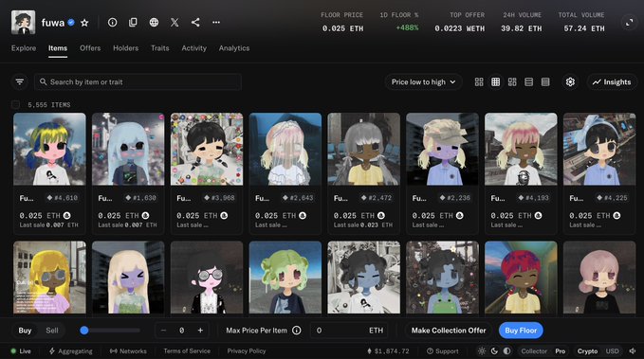This screenshot has width=644, height=359.
Task: Open the collection X (Twitter) link
Action: click(x=175, y=22)
